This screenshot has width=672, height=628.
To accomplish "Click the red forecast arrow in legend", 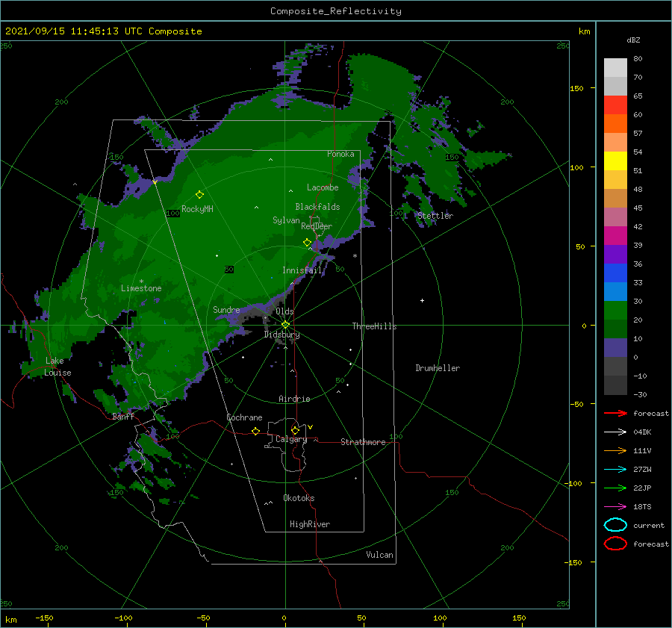I will (x=615, y=413).
